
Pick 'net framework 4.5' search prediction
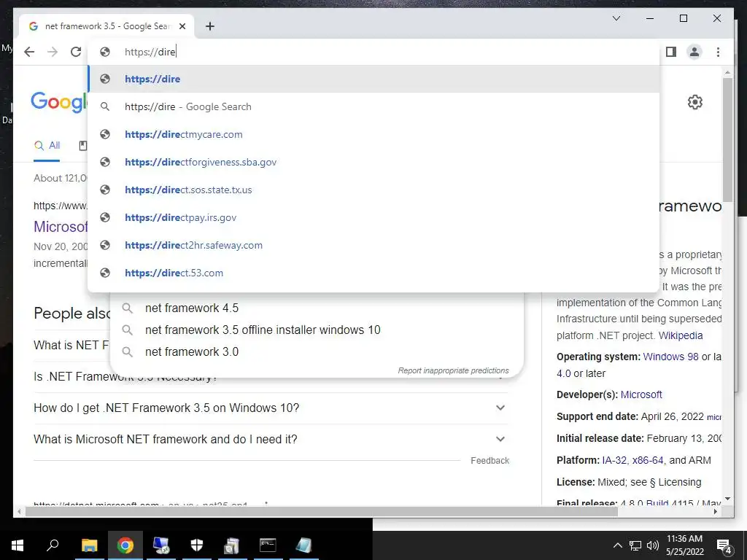click(x=317, y=308)
